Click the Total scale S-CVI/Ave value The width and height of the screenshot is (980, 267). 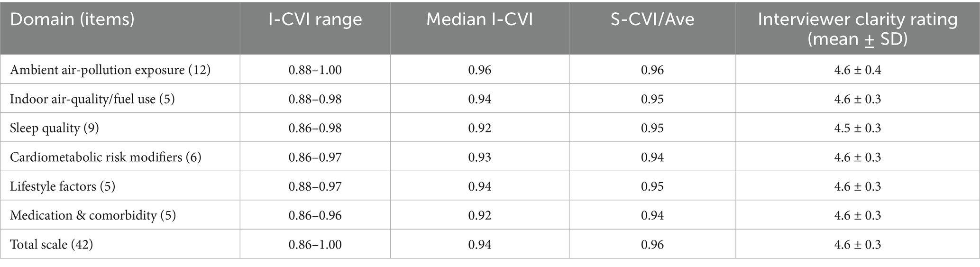(652, 244)
